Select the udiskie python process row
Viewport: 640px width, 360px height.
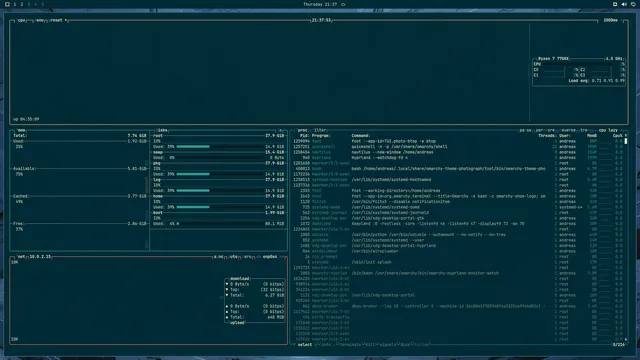458,235
